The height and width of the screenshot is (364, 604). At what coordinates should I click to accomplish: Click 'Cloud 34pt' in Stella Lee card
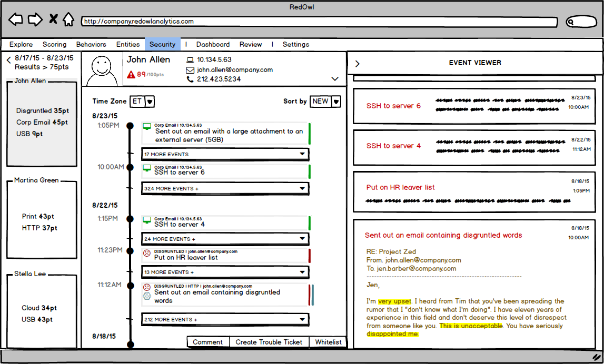point(39,308)
